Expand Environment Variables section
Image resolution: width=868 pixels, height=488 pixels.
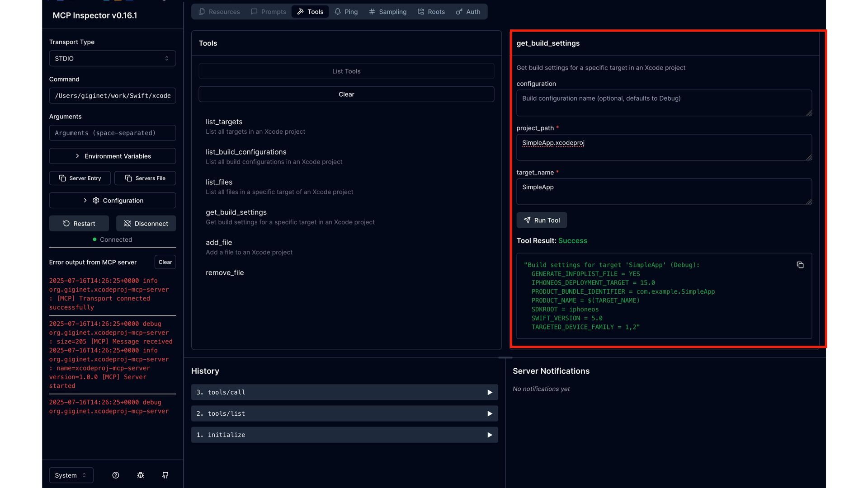tap(113, 156)
